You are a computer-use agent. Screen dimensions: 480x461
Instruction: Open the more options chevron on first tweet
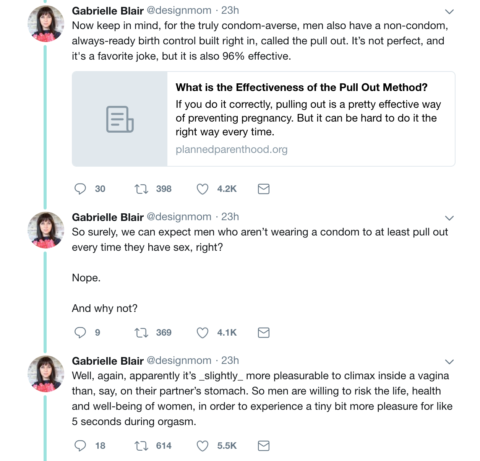click(449, 12)
